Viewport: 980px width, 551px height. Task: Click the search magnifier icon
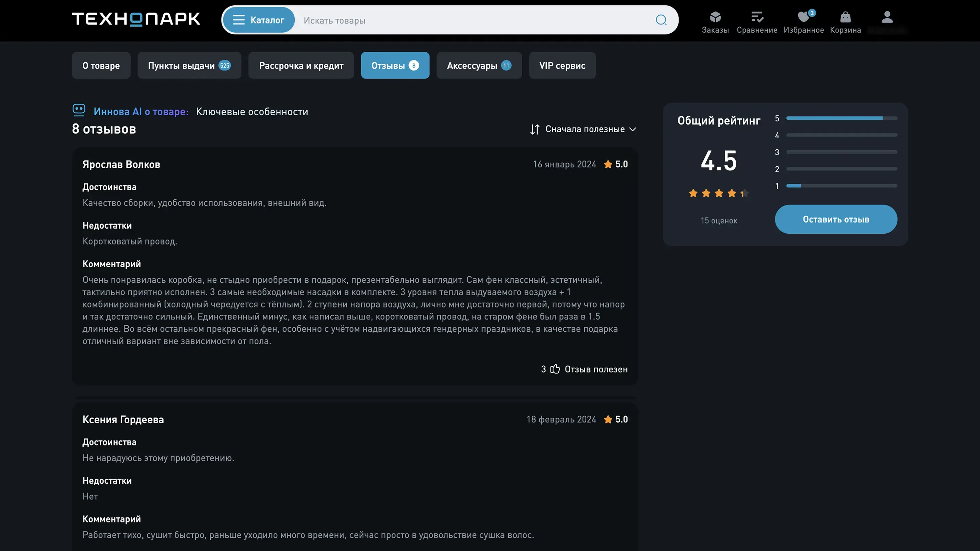pyautogui.click(x=661, y=20)
